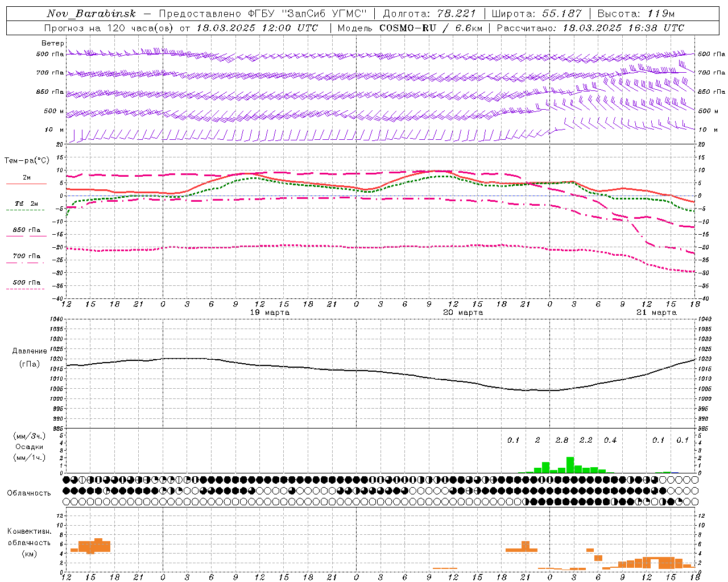Click the 'Модель COSMO-RU / 6.6км' model label

(410, 28)
